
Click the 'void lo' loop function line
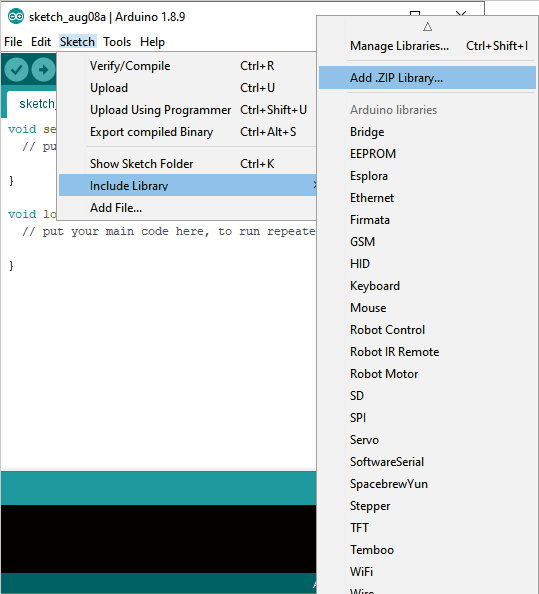(x=32, y=214)
